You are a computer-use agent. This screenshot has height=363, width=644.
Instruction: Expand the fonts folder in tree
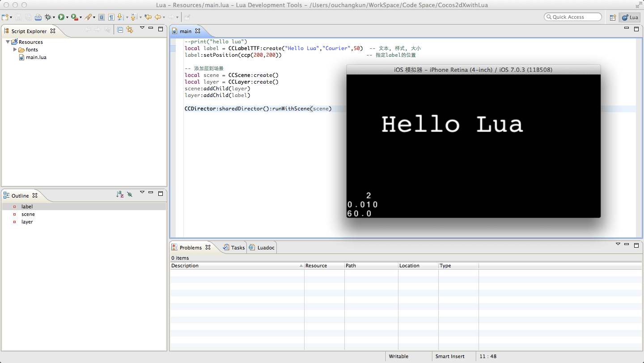tap(15, 50)
